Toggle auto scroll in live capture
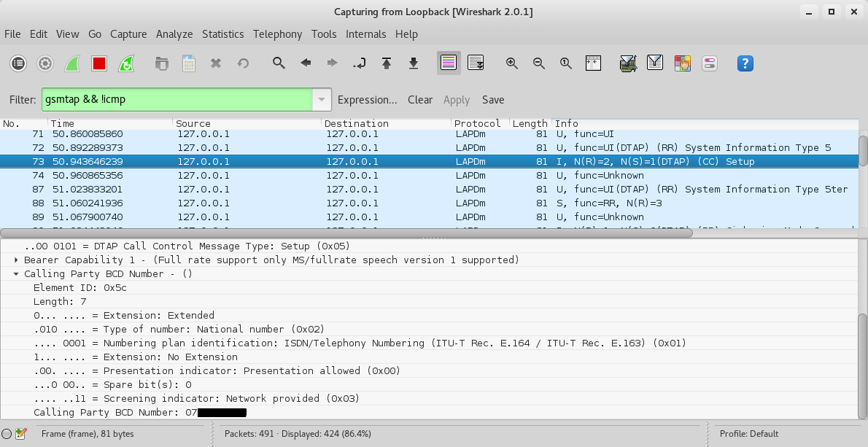 (476, 63)
